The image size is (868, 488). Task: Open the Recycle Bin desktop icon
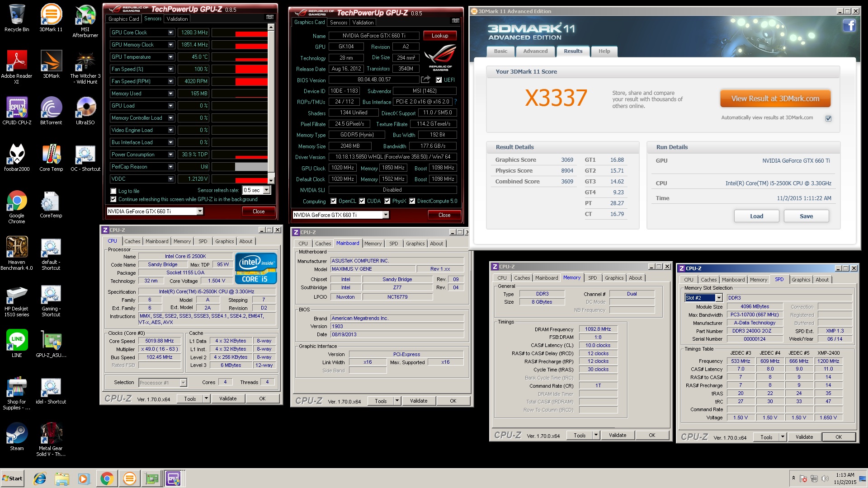[x=17, y=18]
